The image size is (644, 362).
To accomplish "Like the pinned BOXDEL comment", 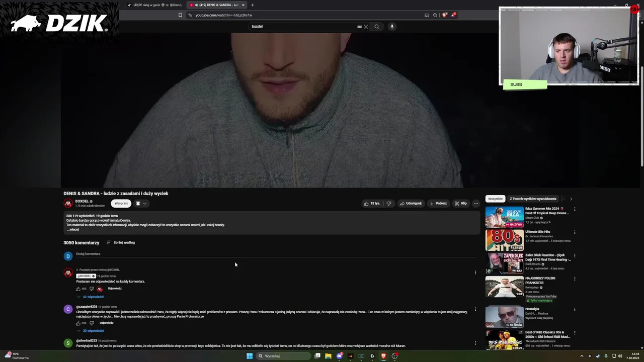I will point(78,289).
